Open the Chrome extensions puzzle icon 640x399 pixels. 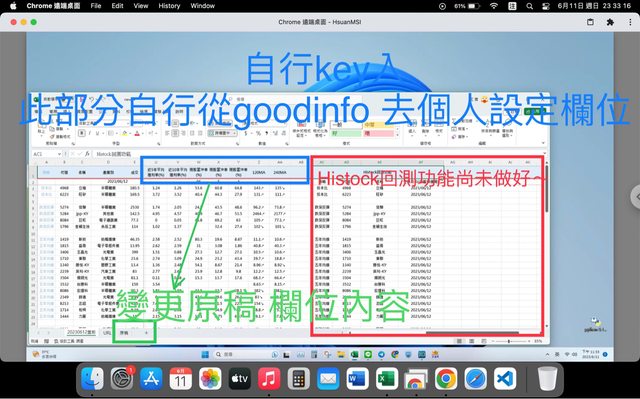pos(610,22)
